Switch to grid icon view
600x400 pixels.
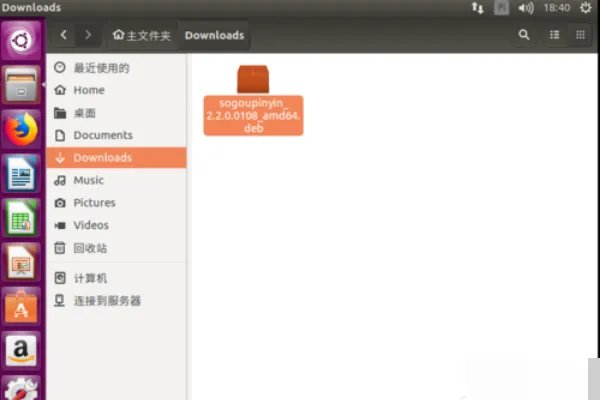point(580,35)
